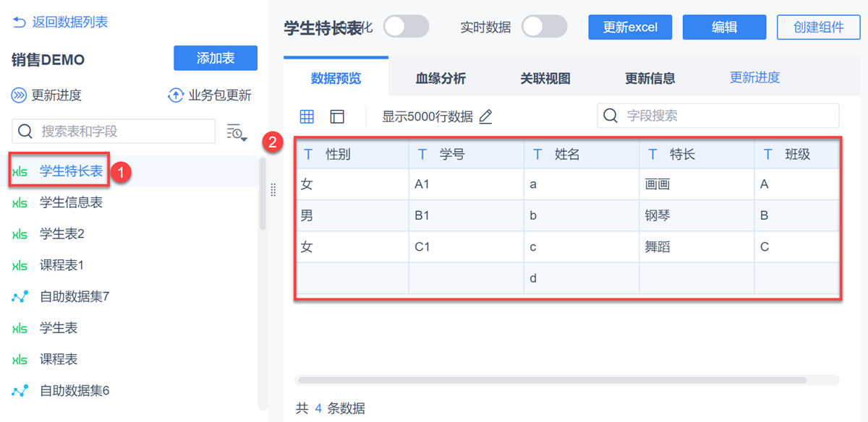Open the sort filter dropdown beside search
Screen dimensions: 868x422
[237, 132]
